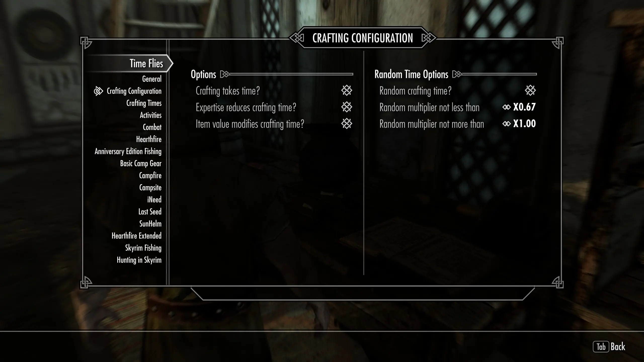The width and height of the screenshot is (644, 362).
Task: Select the Combat configuration category
Action: tap(152, 127)
